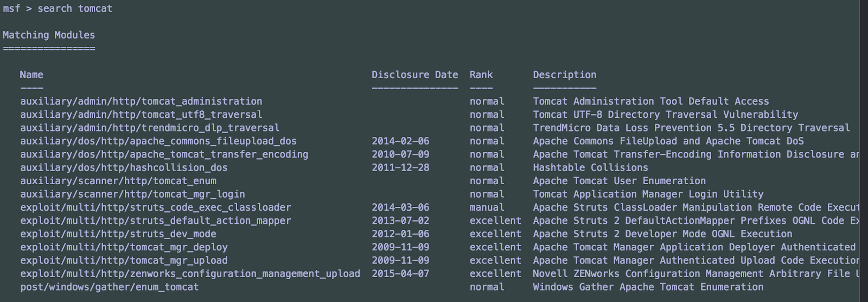Viewport: 868px width, 302px height.
Task: Click the disclosure date 2013-07-02
Action: tap(400, 221)
